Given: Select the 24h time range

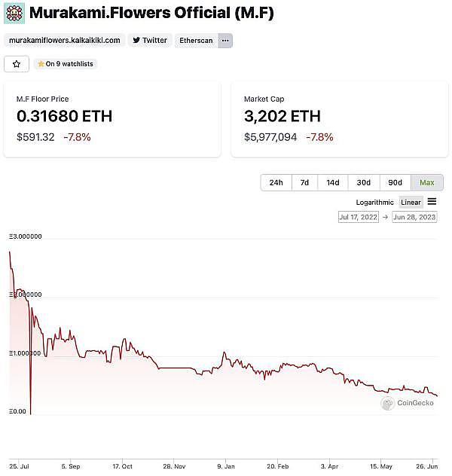Looking at the screenshot, I should (276, 183).
